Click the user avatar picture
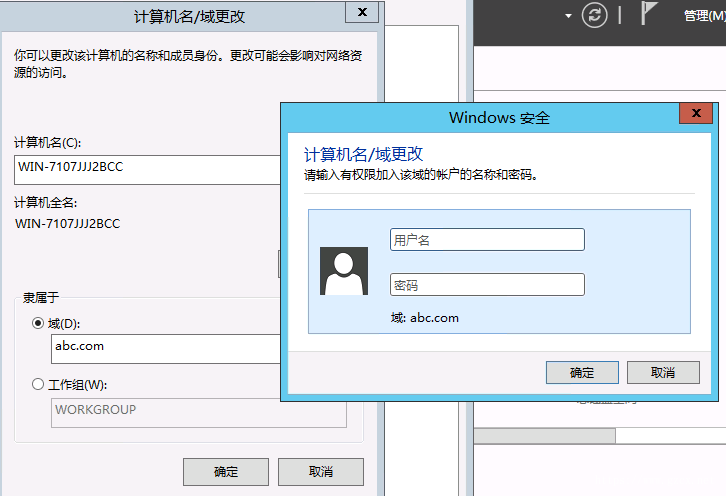This screenshot has width=726, height=496. [x=344, y=271]
